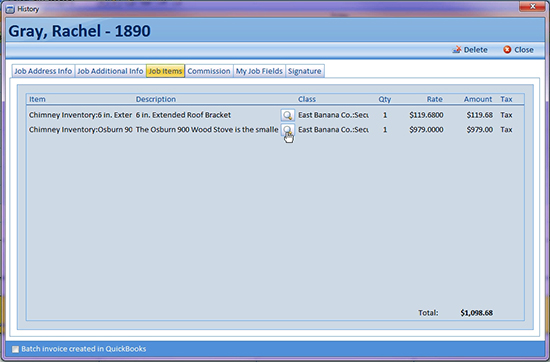The height and width of the screenshot is (362, 550).
Task: Go to the Commission tab
Action: [209, 71]
